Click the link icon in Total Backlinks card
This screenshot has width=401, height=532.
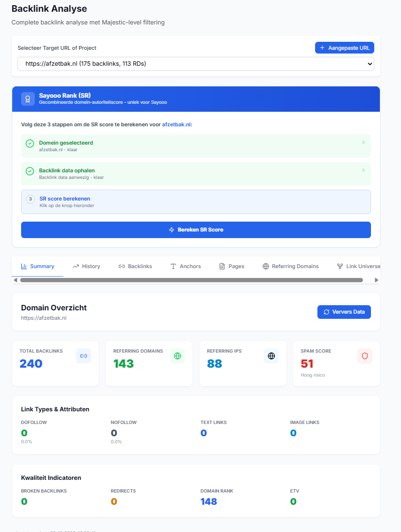point(84,356)
